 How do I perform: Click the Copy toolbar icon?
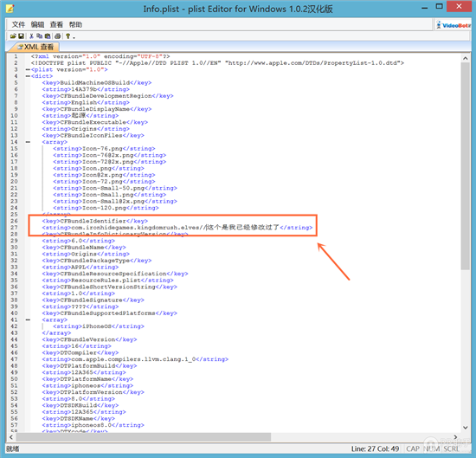click(x=40, y=36)
